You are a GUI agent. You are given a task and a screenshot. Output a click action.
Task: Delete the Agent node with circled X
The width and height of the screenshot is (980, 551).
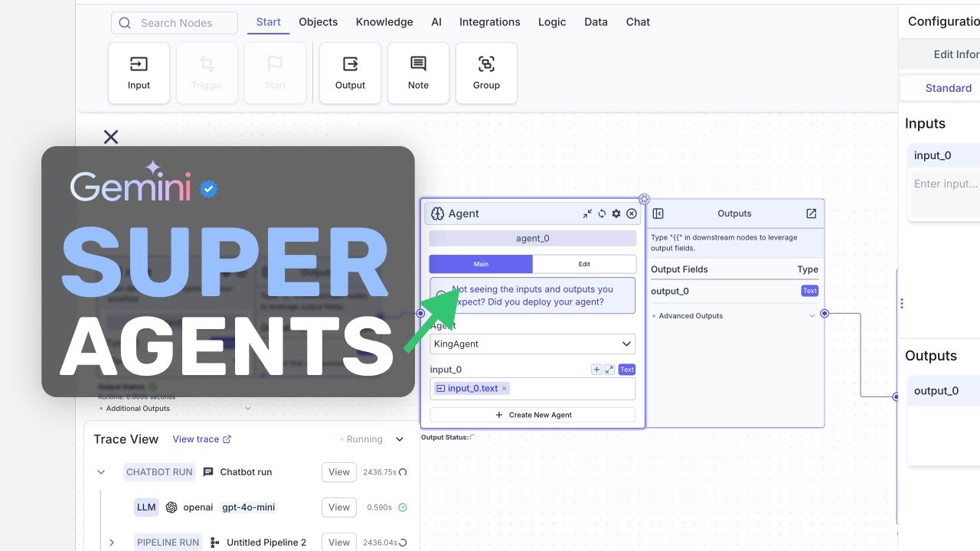632,214
